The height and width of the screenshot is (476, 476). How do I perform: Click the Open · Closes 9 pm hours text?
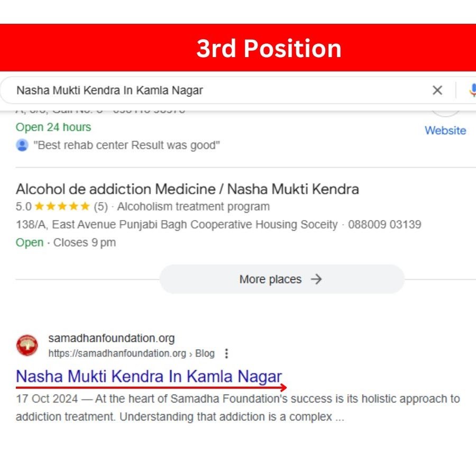click(x=66, y=243)
